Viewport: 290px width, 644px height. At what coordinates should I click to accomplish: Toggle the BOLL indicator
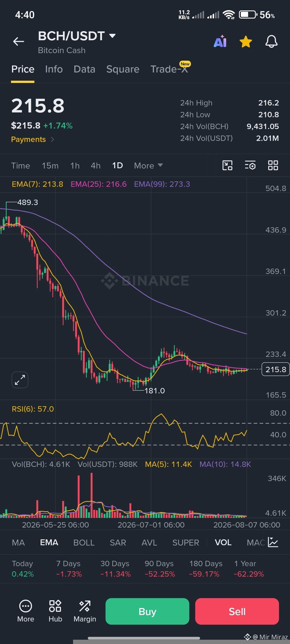[x=84, y=543]
